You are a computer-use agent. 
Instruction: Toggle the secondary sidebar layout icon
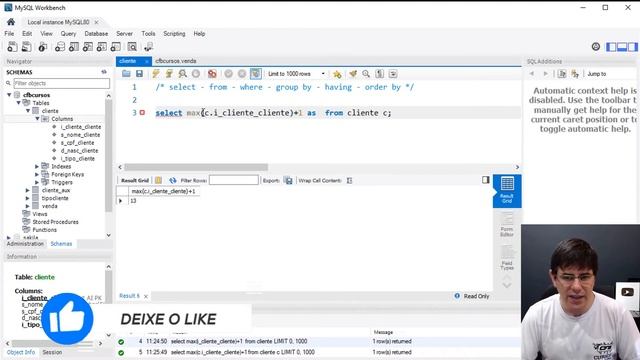[x=632, y=47]
